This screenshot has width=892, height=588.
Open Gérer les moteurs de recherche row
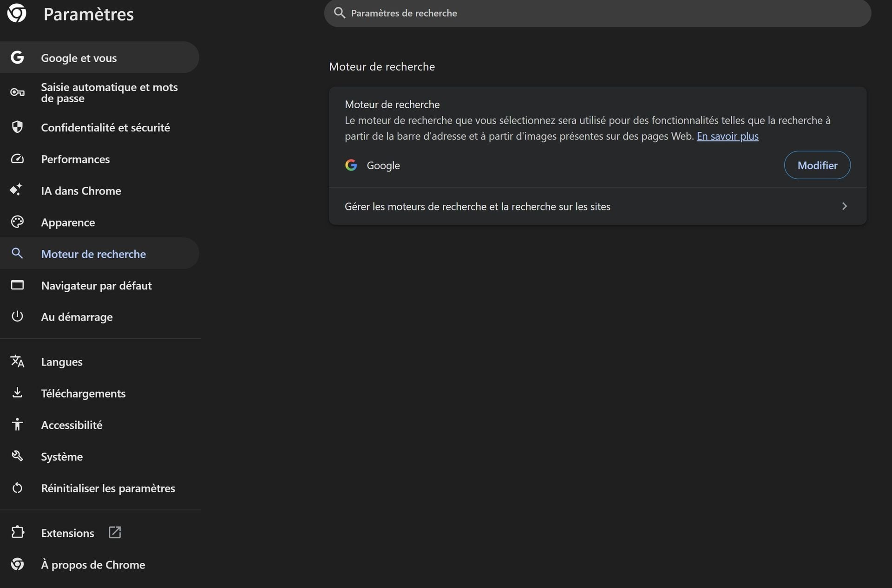click(597, 206)
